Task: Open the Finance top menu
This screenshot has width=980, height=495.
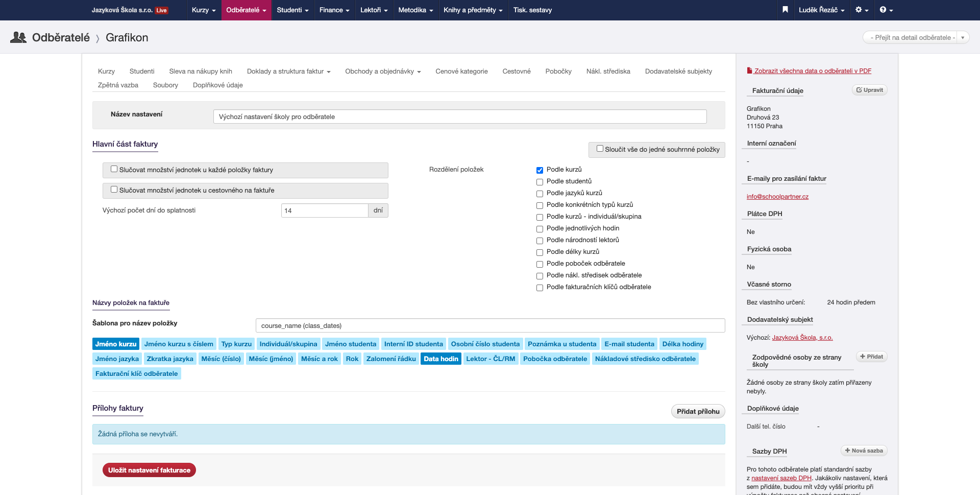Action: [334, 10]
